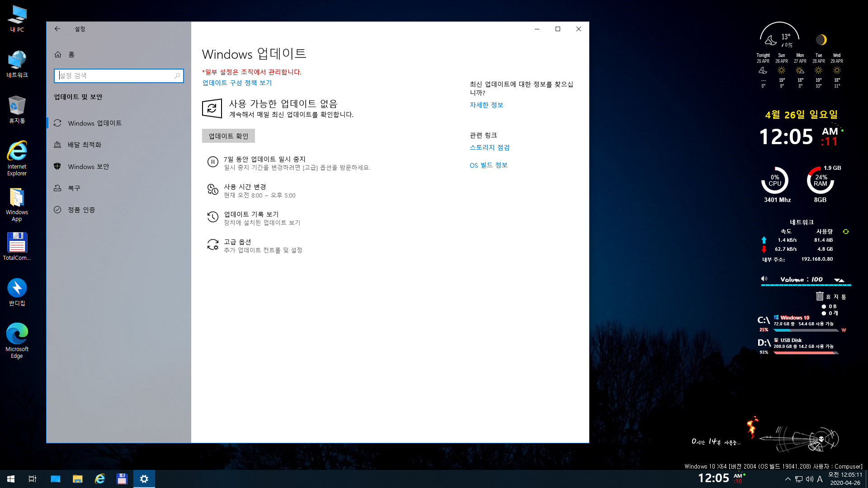Launch Internet Explorer from the desktop
The width and height of the screenshot is (868, 488).
click(x=17, y=158)
